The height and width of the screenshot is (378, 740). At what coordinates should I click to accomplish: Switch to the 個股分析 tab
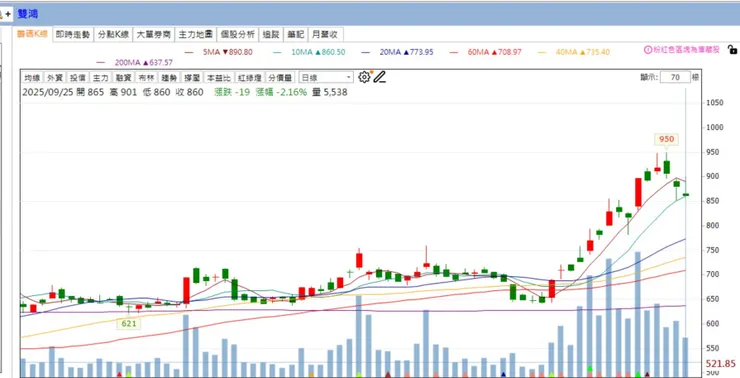click(237, 34)
